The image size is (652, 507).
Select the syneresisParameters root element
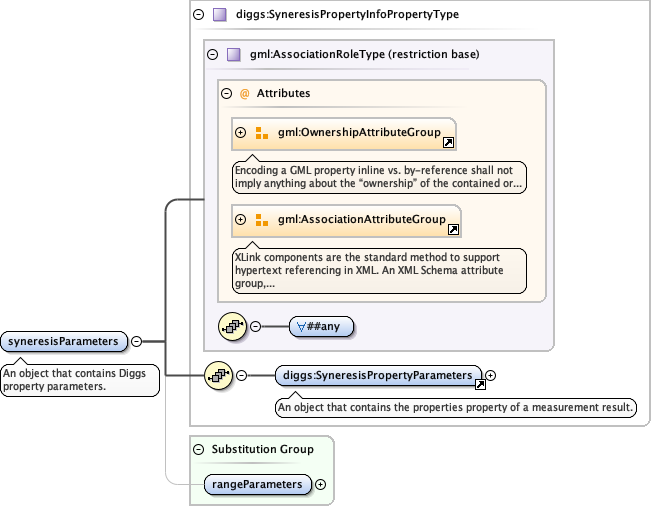[x=65, y=342]
